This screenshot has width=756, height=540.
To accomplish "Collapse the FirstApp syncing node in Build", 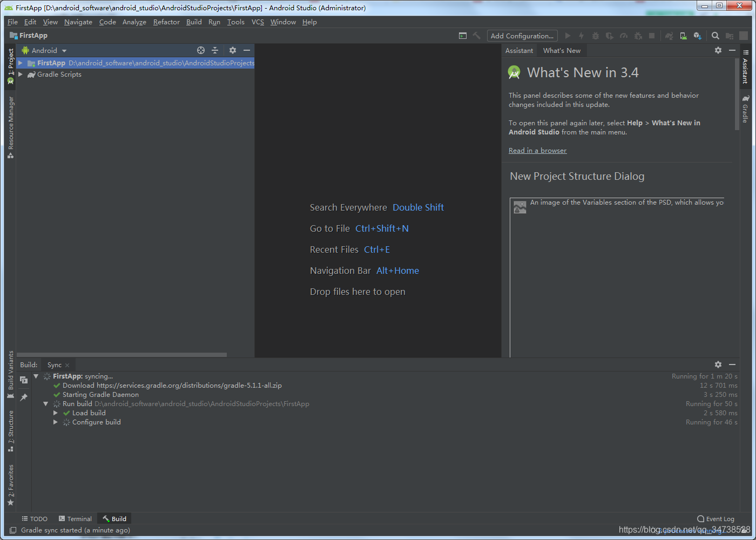I will pyautogui.click(x=36, y=376).
